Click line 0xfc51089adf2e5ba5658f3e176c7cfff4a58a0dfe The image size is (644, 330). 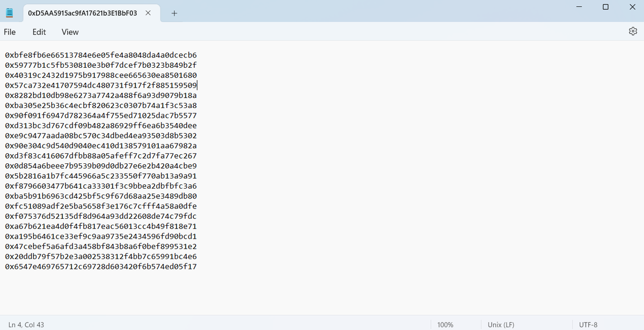pos(101,206)
